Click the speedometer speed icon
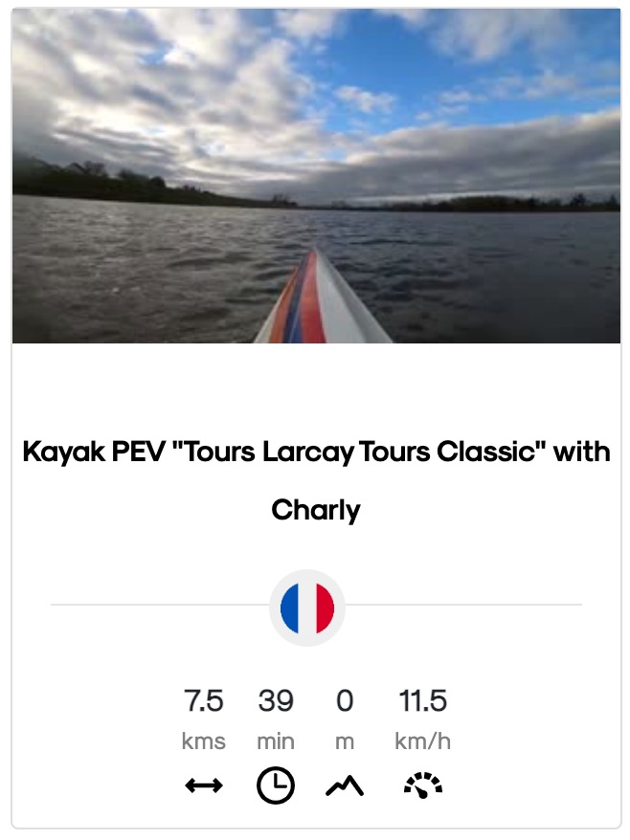Image resolution: width=630 pixels, height=840 pixels. coord(423,785)
